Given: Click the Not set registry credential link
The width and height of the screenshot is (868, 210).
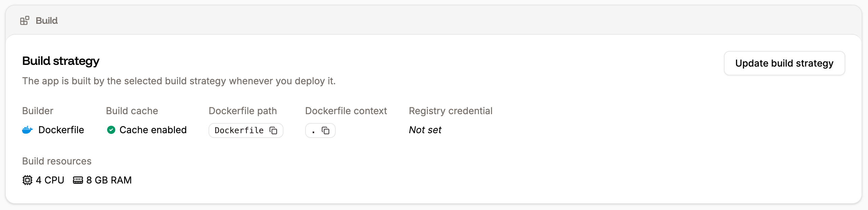Looking at the screenshot, I should pos(425,129).
